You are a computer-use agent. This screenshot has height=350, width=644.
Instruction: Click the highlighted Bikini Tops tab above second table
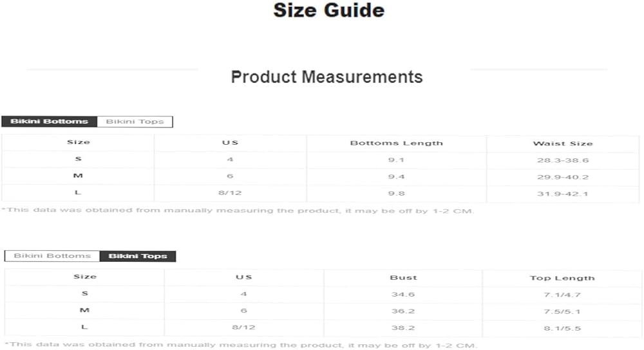[x=138, y=256]
